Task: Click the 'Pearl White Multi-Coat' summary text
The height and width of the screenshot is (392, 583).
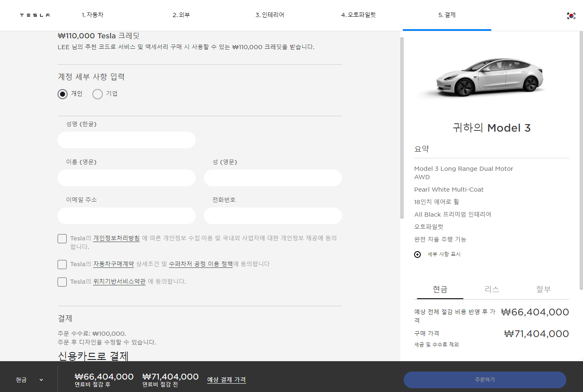Action: pos(449,190)
